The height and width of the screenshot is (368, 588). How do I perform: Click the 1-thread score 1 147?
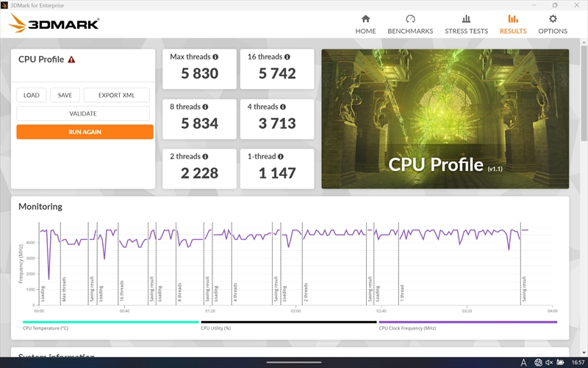coord(277,173)
